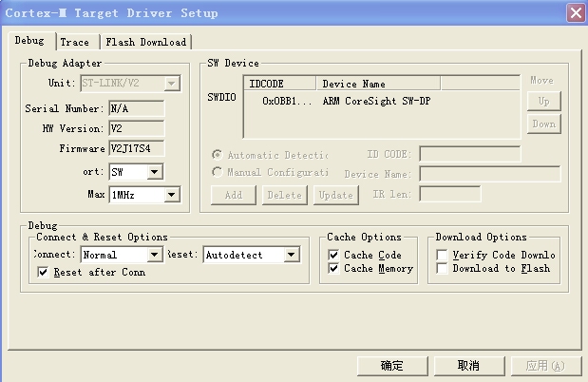Switch to the Debug tab
This screenshot has width=588, height=382.
coord(31,41)
